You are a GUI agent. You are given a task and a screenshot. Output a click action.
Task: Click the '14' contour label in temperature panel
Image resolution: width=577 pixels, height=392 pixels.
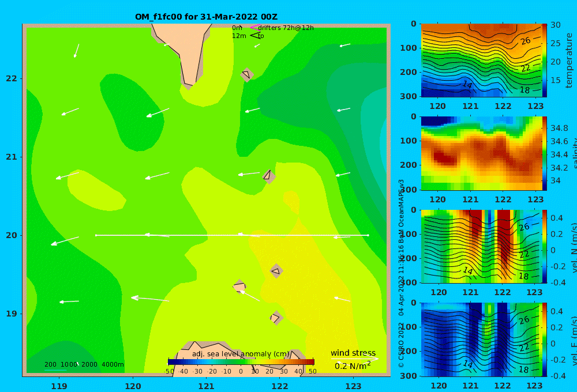click(467, 84)
